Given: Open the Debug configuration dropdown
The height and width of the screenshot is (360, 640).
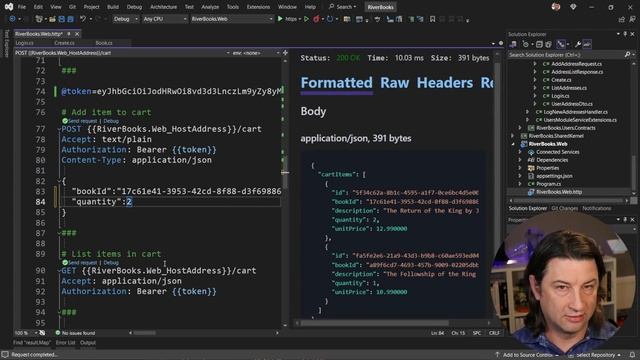Looking at the screenshot, I should coord(125,19).
